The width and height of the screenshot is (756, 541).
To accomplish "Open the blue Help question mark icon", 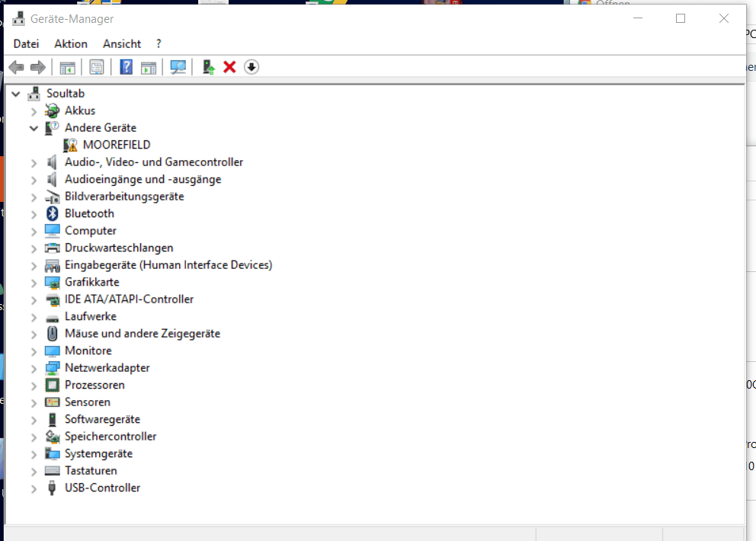I will pos(126,67).
